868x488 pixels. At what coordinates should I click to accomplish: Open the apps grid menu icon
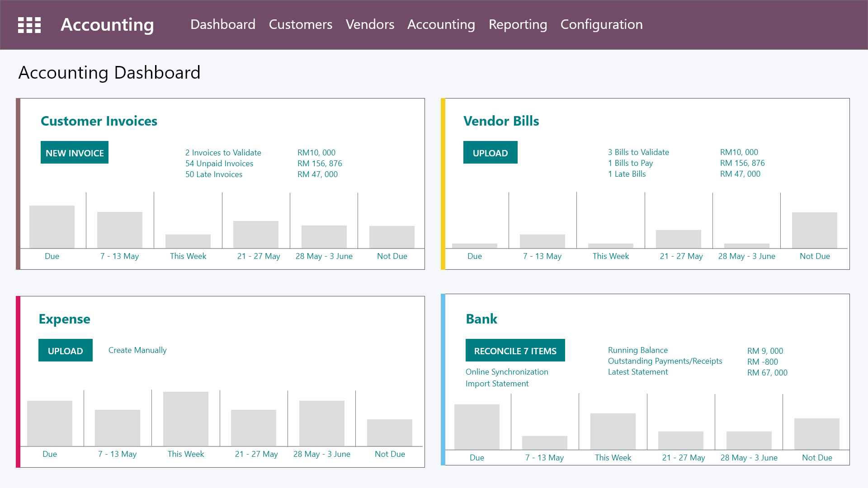point(29,25)
